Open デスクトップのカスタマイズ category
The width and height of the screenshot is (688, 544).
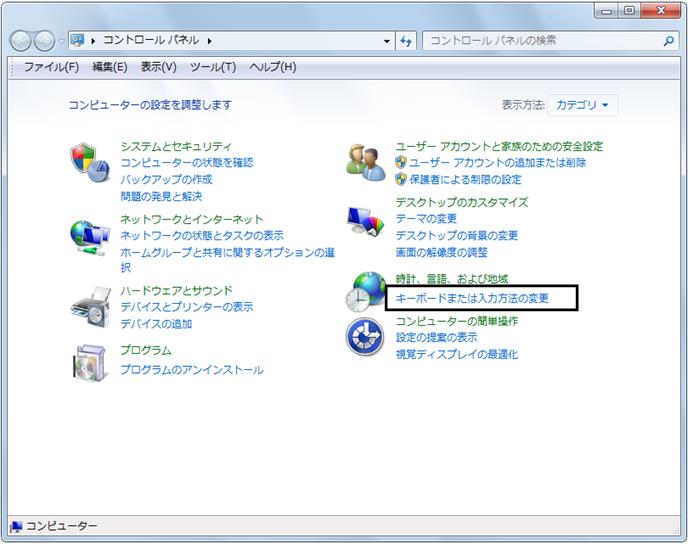(x=462, y=202)
